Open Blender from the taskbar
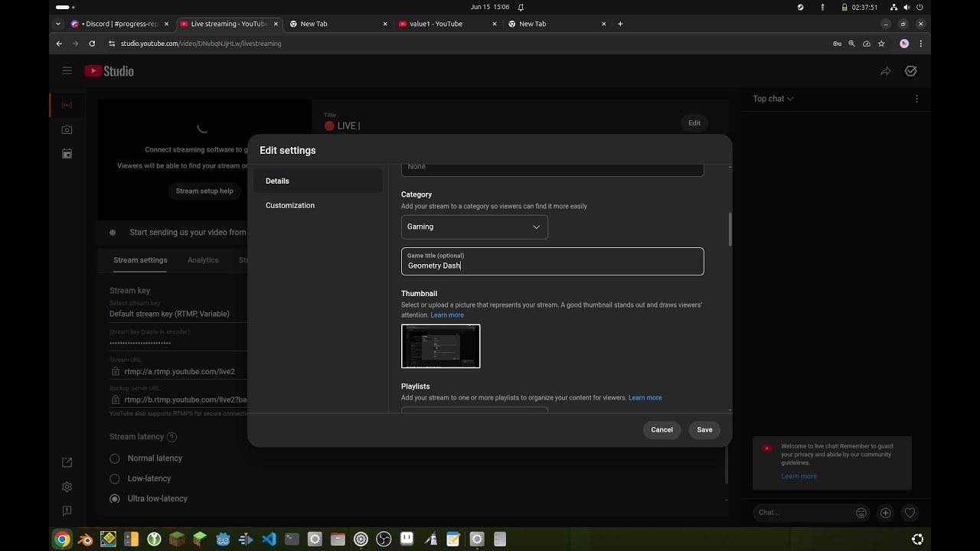Viewport: 980px width, 551px height. 85,540
